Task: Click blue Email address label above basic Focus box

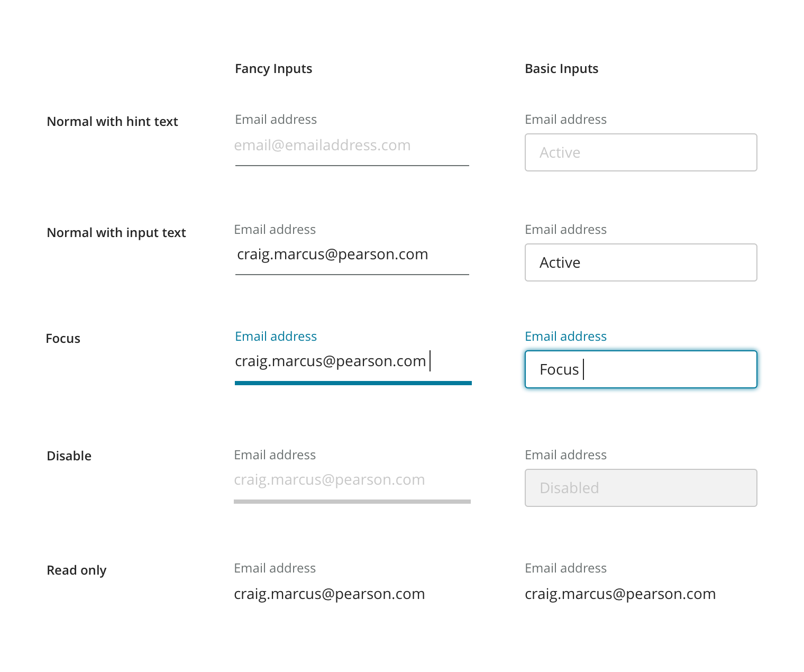Action: [565, 337]
